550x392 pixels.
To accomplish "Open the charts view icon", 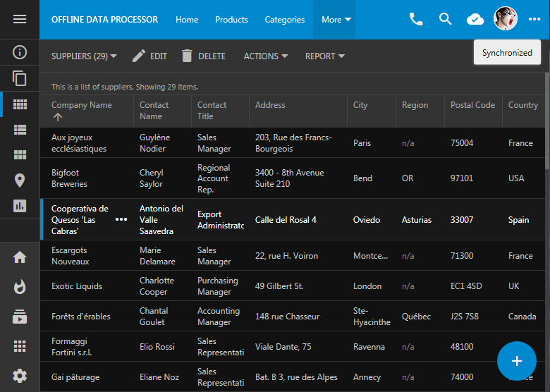I will 20,206.
